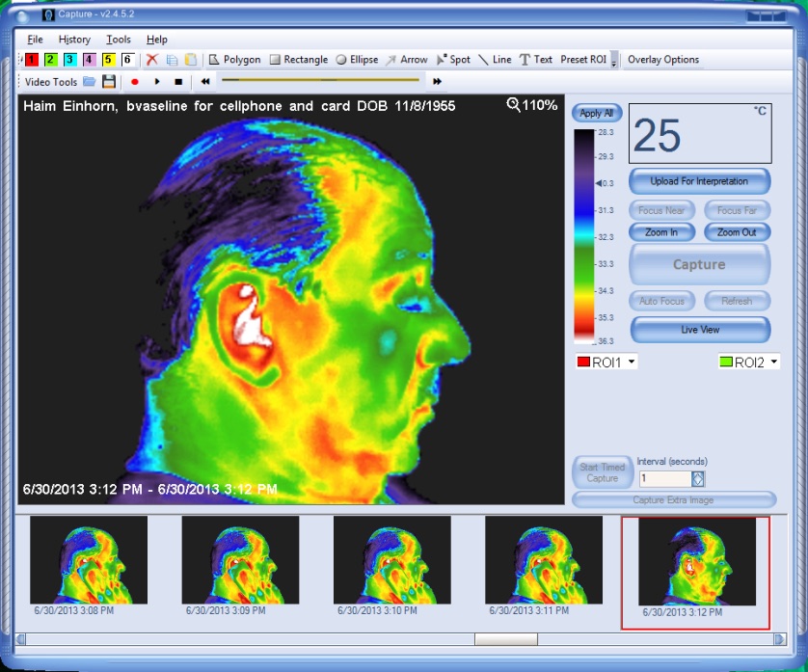This screenshot has width=808, height=672.
Task: Select the 3:11 PM thumbnail
Action: 544,559
